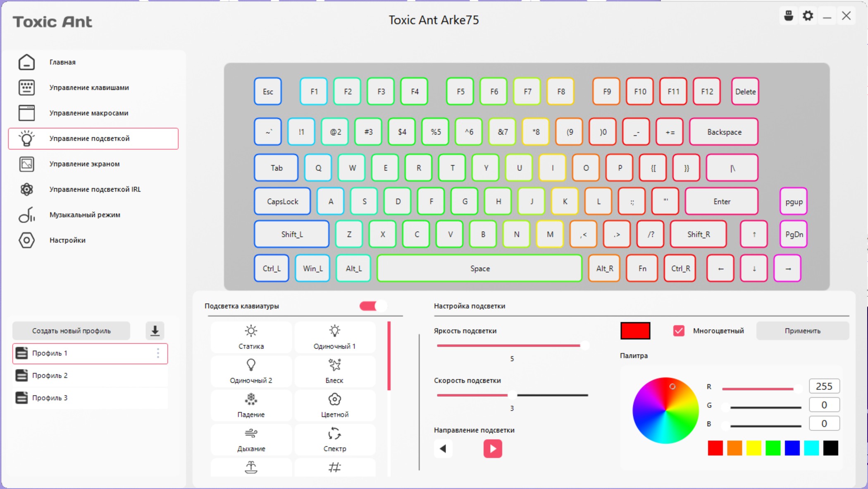Select the F12 key on the keyboard
The height and width of the screenshot is (489, 868).
(707, 91)
